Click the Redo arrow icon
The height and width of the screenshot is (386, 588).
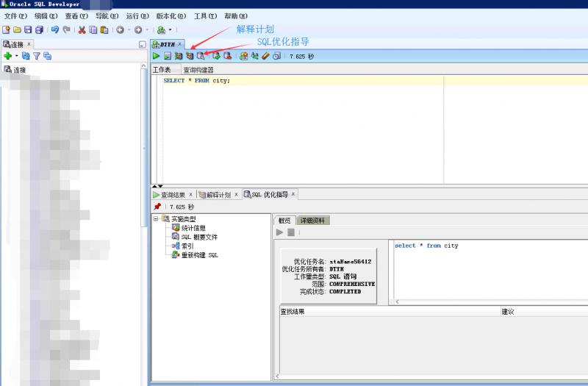66,29
